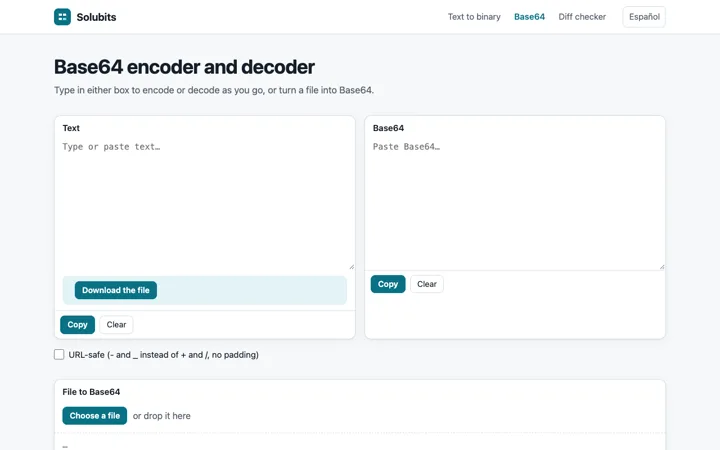Switch language with the Español button
Screen dimensions: 720x450
point(644,17)
